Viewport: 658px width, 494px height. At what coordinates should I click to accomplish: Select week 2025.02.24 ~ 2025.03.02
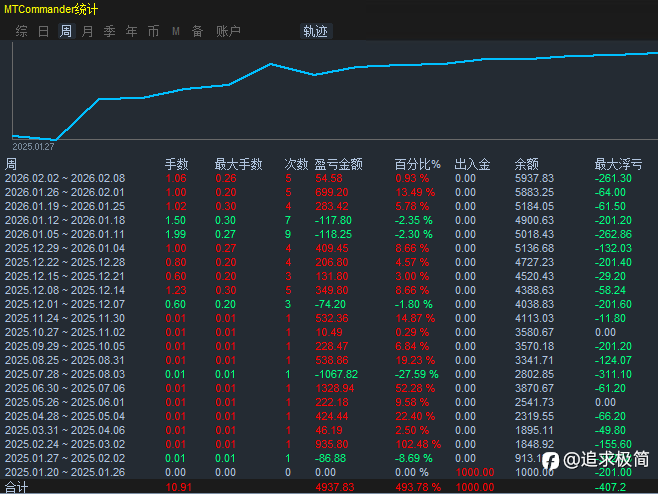click(65, 444)
